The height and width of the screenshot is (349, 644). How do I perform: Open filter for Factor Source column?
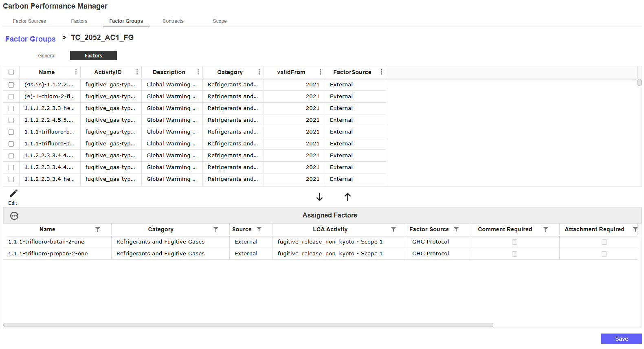tap(456, 229)
